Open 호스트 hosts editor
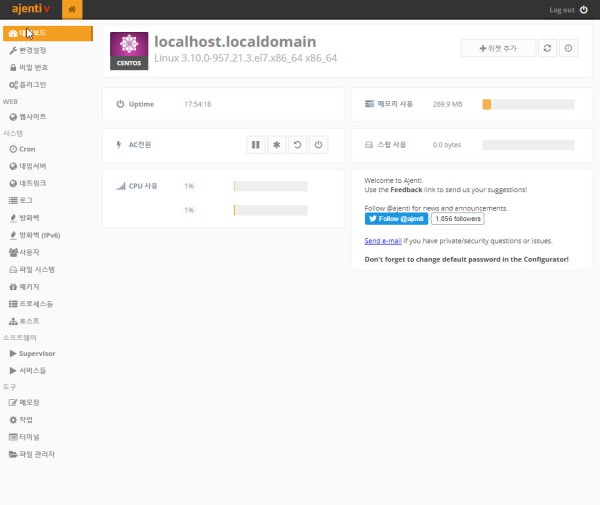This screenshot has height=505, width=600. (24, 321)
